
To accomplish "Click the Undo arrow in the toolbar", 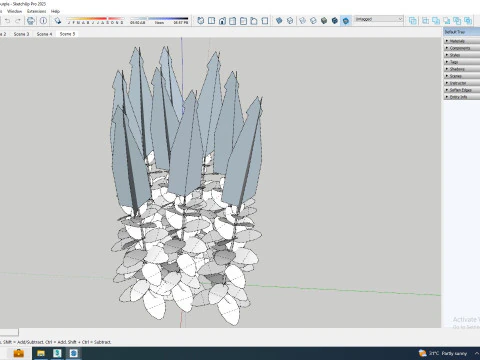I will [7, 21].
